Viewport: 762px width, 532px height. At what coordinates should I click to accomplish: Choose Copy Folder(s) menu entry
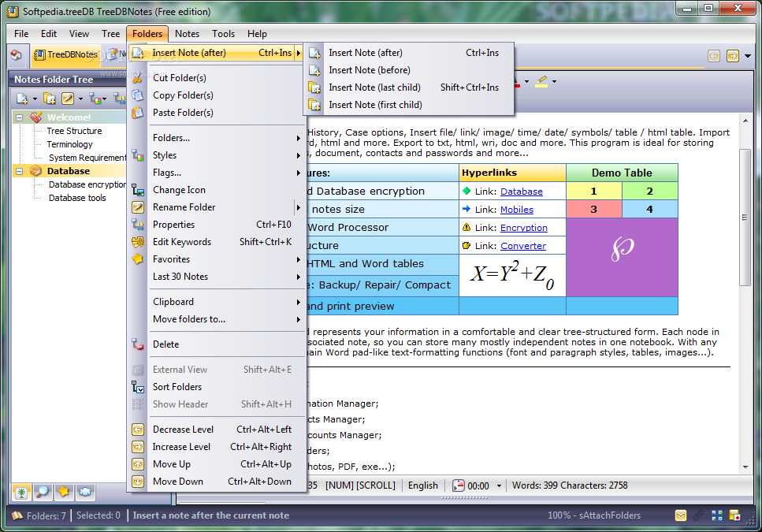216,95
